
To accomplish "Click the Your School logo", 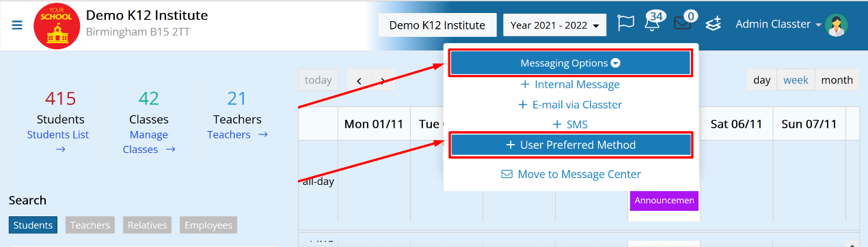I will coord(57,25).
